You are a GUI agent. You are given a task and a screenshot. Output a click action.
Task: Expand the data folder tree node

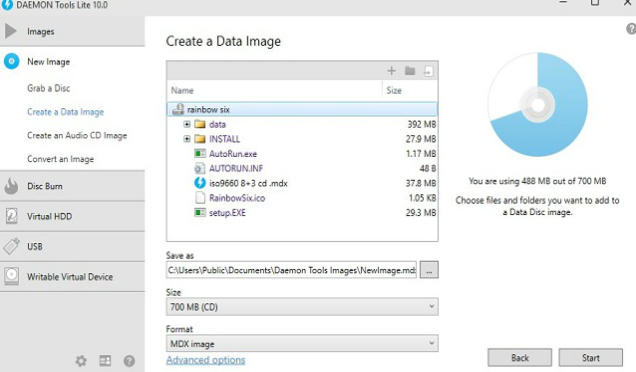point(187,124)
